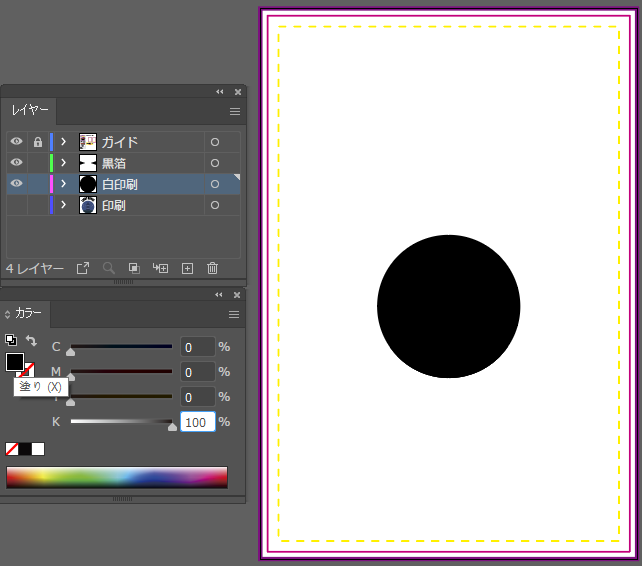Show the hidden 印刷 layer
Image resolution: width=642 pixels, height=566 pixels.
[x=16, y=205]
